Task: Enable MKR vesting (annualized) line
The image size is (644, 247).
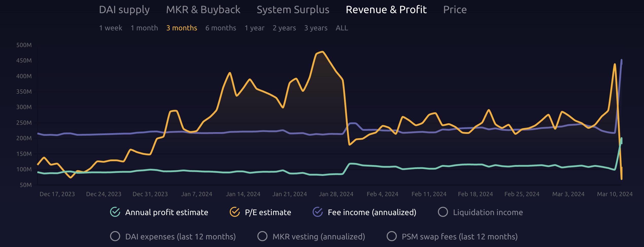Action: (x=262, y=236)
